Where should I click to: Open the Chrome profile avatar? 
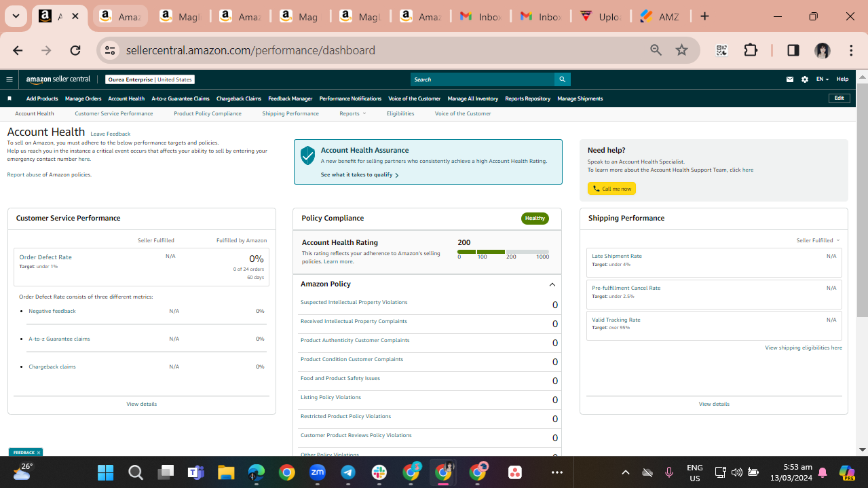point(823,50)
